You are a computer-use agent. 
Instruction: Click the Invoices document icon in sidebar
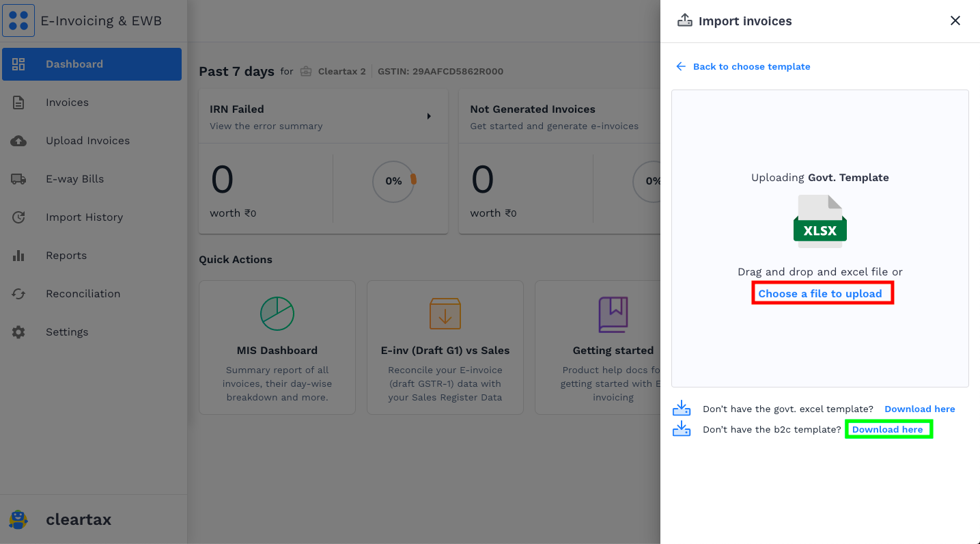(x=18, y=103)
